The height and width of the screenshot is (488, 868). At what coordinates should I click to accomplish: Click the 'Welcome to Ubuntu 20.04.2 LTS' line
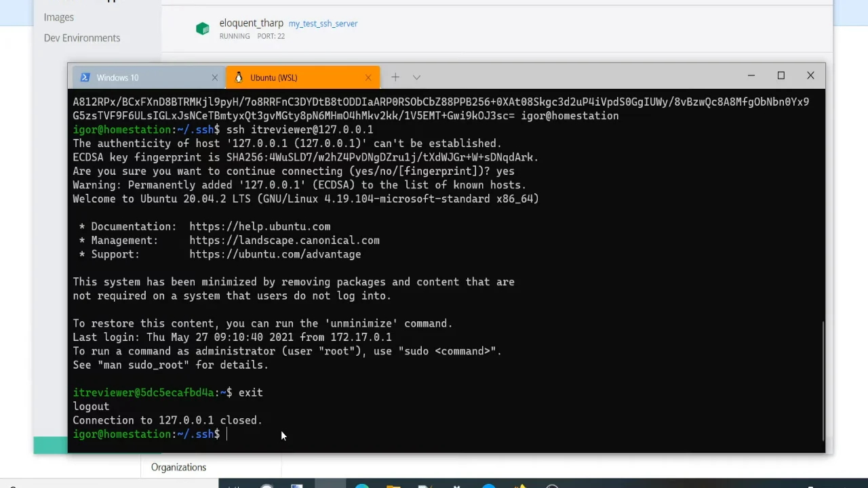coord(306,199)
